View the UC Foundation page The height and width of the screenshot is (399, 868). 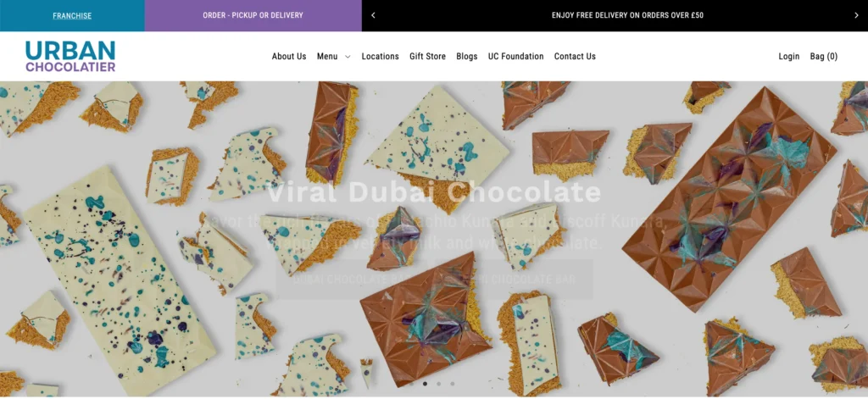516,57
